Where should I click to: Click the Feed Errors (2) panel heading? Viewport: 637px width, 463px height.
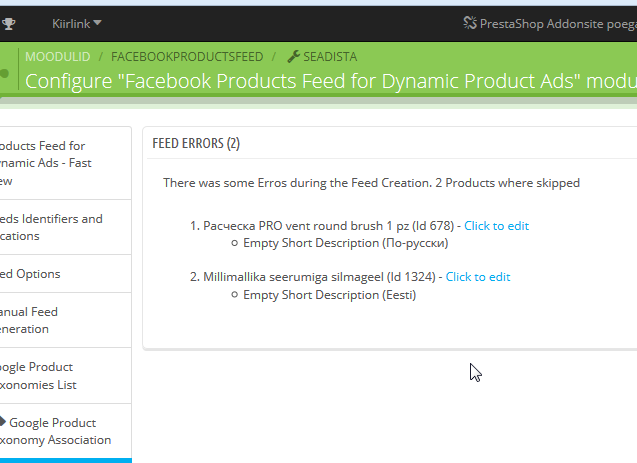(196, 144)
